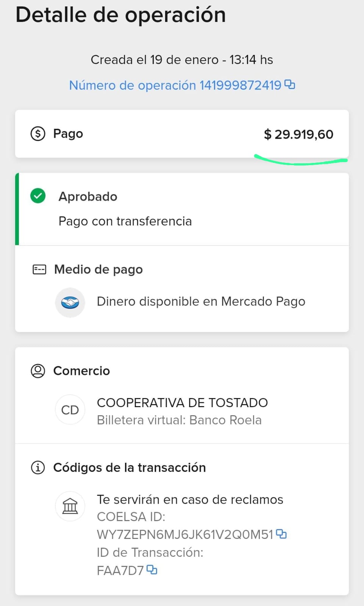Viewport: 364px width, 606px height.
Task: Click the bank building icon
Action: 70,506
